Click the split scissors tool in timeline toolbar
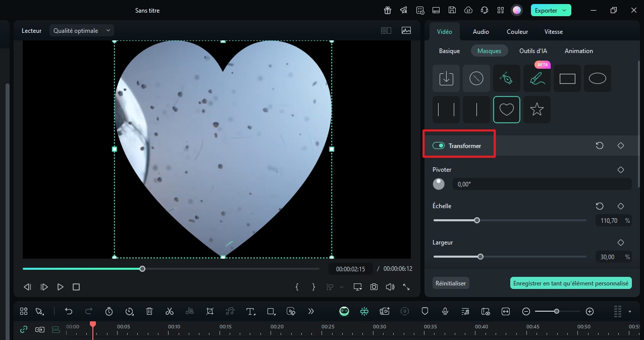This screenshot has width=644, height=340. [170, 311]
